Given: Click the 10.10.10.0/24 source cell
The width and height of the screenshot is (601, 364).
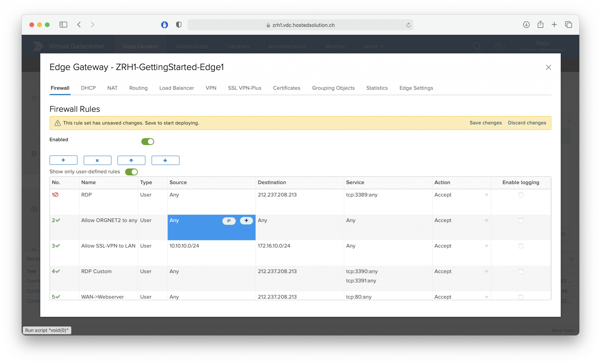Looking at the screenshot, I should point(211,253).
